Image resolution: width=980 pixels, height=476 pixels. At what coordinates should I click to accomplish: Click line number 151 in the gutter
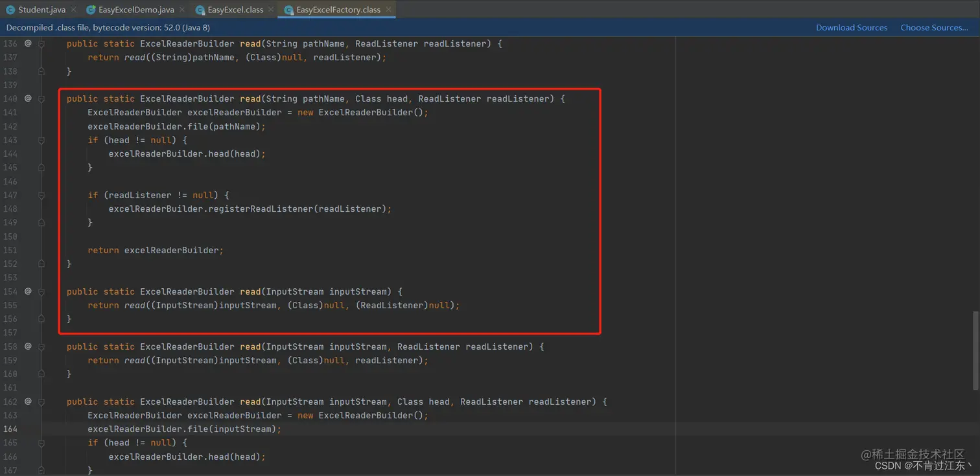(10, 250)
